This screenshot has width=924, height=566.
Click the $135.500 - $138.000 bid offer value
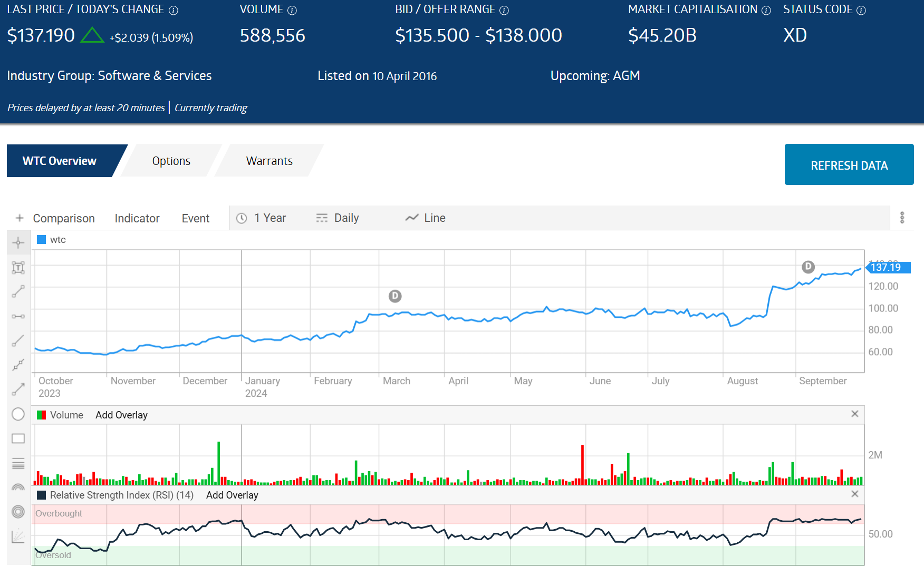click(x=478, y=35)
